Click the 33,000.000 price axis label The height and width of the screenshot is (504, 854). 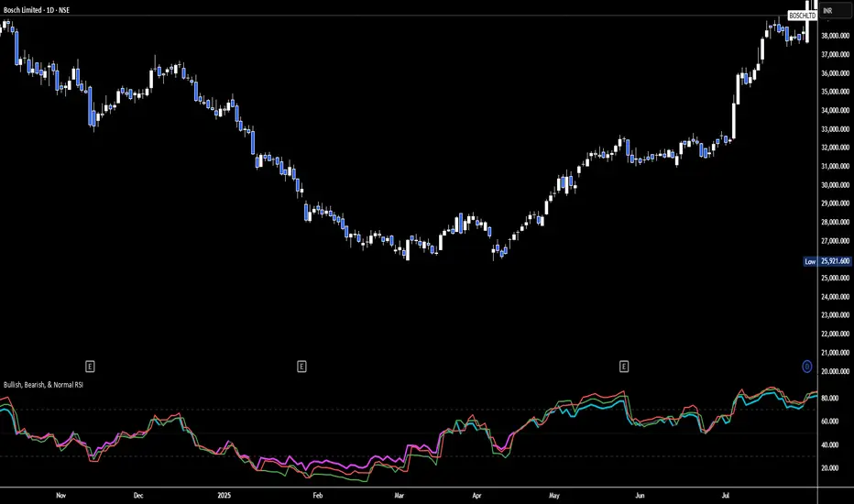click(x=836, y=129)
